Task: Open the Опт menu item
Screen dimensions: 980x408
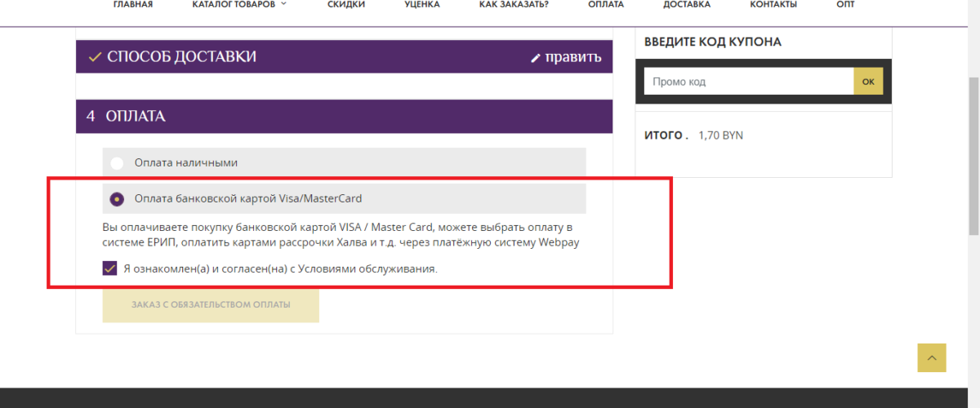Action: (846, 4)
